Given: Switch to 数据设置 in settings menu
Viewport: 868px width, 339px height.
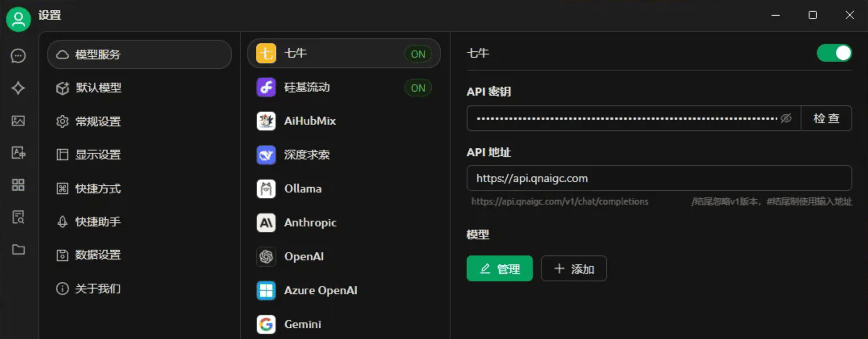Looking at the screenshot, I should tap(140, 255).
